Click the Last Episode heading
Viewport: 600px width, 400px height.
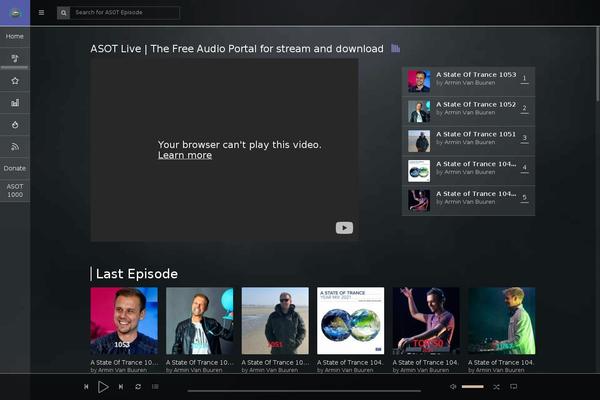137,274
